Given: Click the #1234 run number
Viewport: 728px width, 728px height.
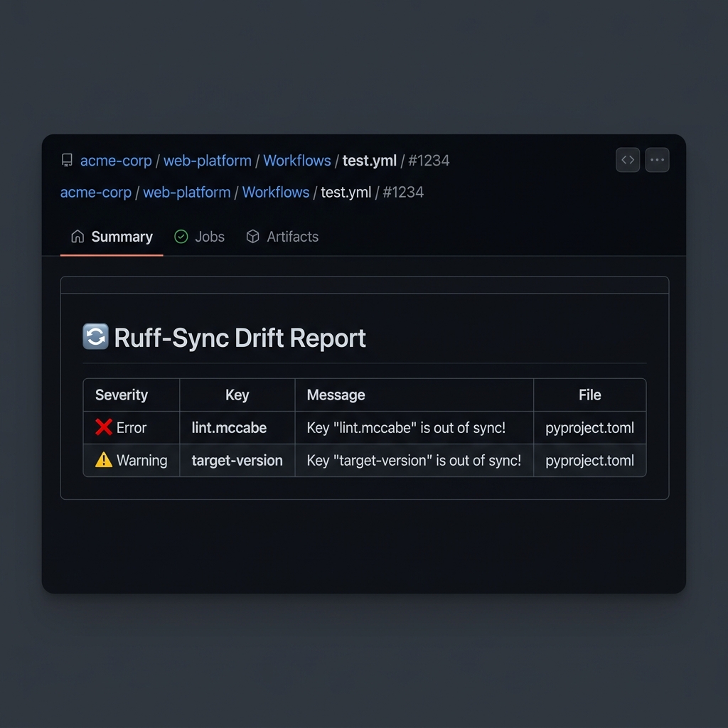Looking at the screenshot, I should pos(429,161).
